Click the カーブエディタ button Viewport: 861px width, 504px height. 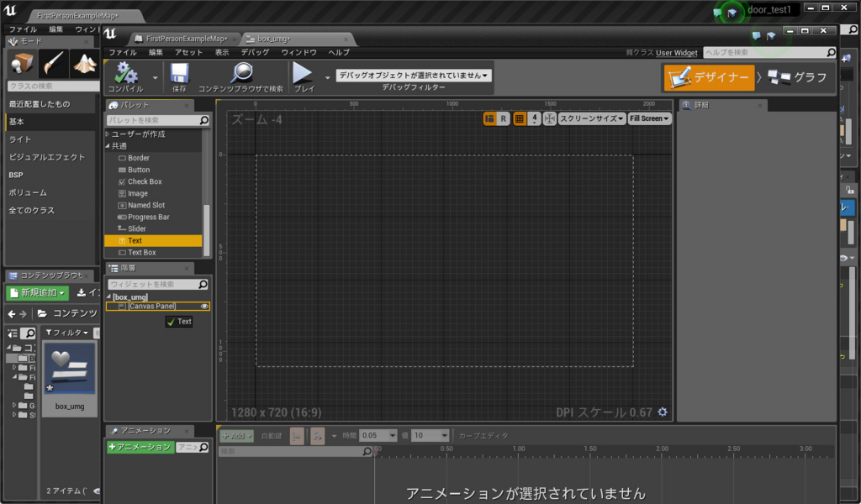pos(483,436)
